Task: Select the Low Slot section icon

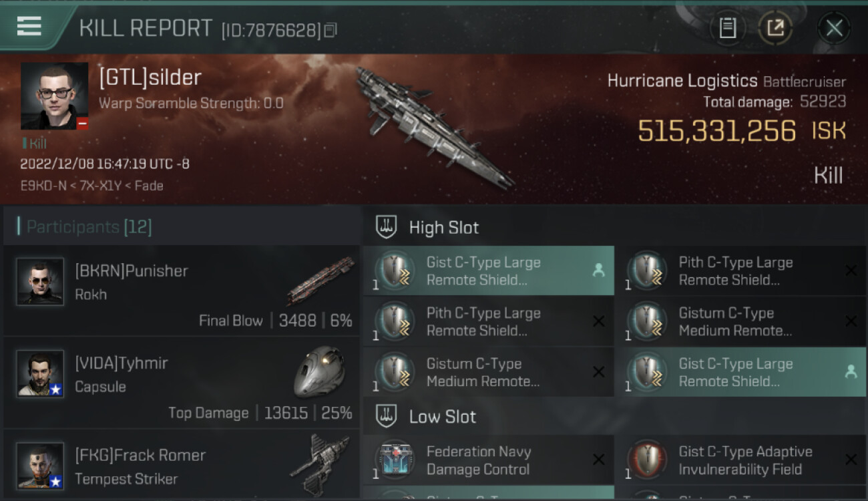Action: pos(387,416)
